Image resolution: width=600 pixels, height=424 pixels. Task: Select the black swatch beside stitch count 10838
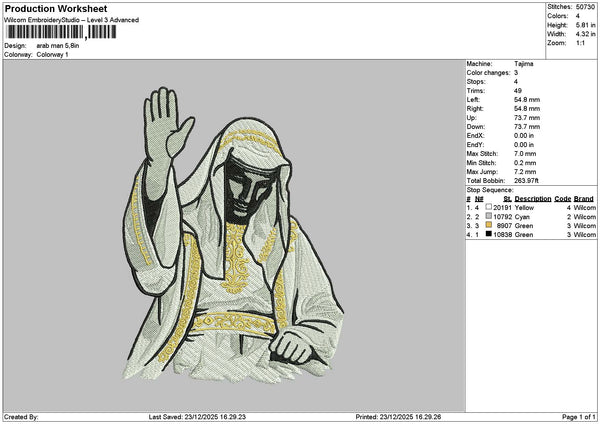(x=488, y=234)
